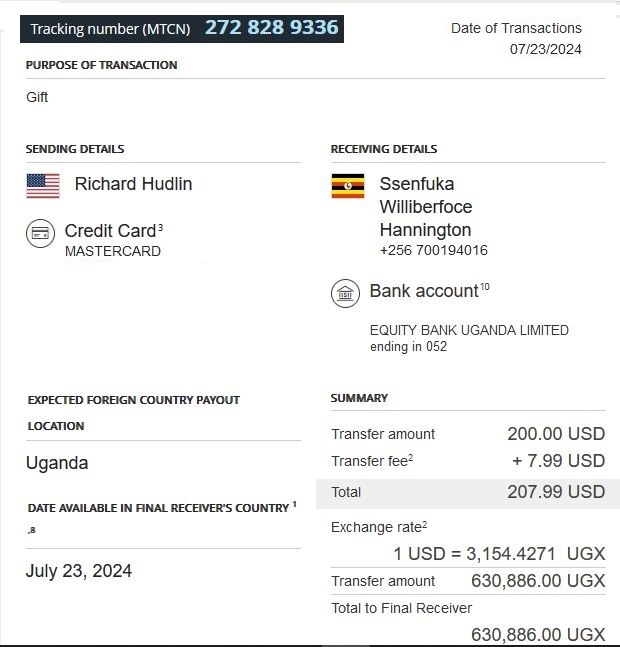
Task: Click the Bank account footnote 10 superscript
Action: pyautogui.click(x=485, y=287)
